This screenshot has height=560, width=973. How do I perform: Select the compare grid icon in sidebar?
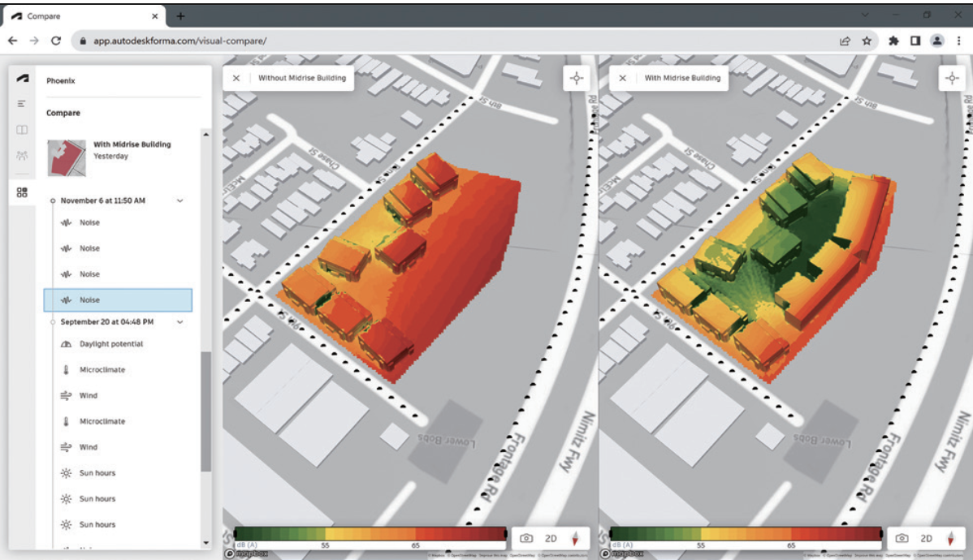pyautogui.click(x=22, y=192)
